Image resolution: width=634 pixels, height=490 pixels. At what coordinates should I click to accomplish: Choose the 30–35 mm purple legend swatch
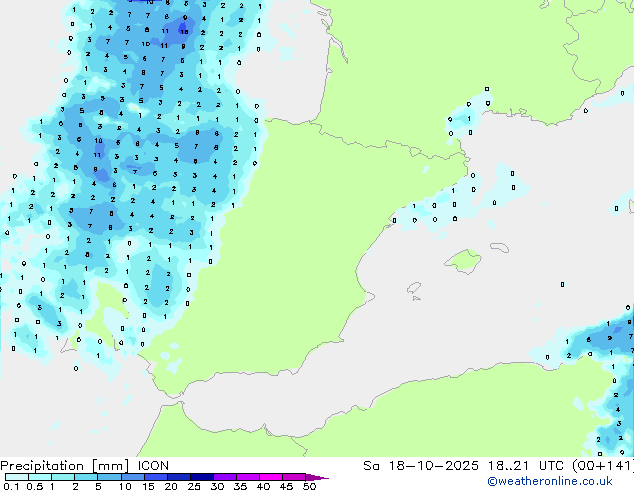(224, 477)
